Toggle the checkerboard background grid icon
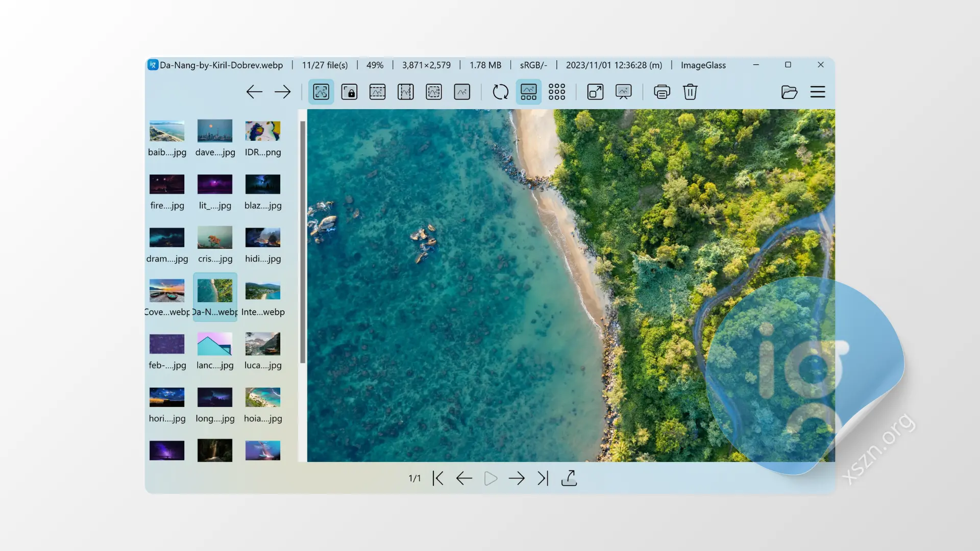Screen dimensions: 980x551 [x=556, y=92]
